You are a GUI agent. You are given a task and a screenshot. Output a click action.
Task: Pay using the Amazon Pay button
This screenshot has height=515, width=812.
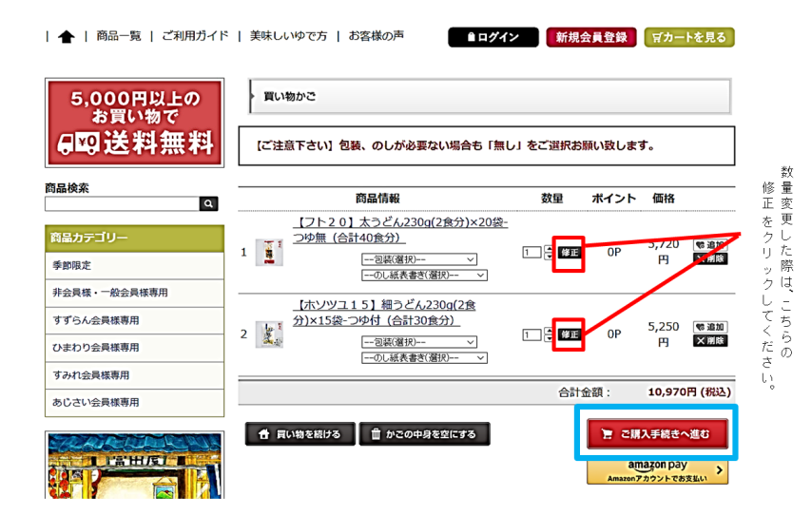pyautogui.click(x=656, y=470)
